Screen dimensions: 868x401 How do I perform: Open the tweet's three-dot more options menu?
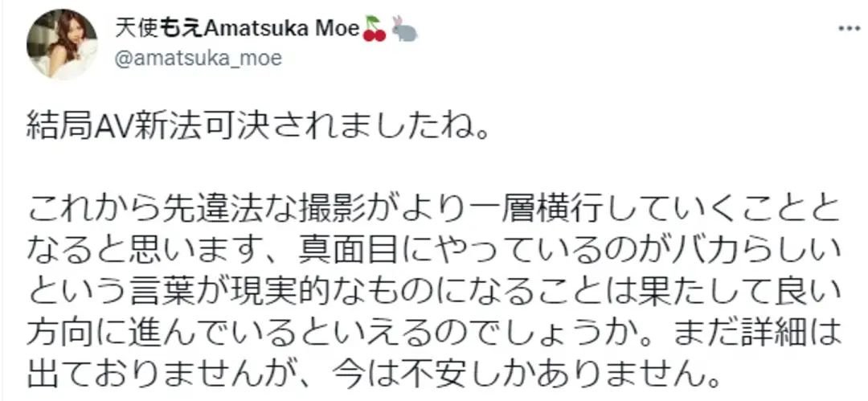848,29
